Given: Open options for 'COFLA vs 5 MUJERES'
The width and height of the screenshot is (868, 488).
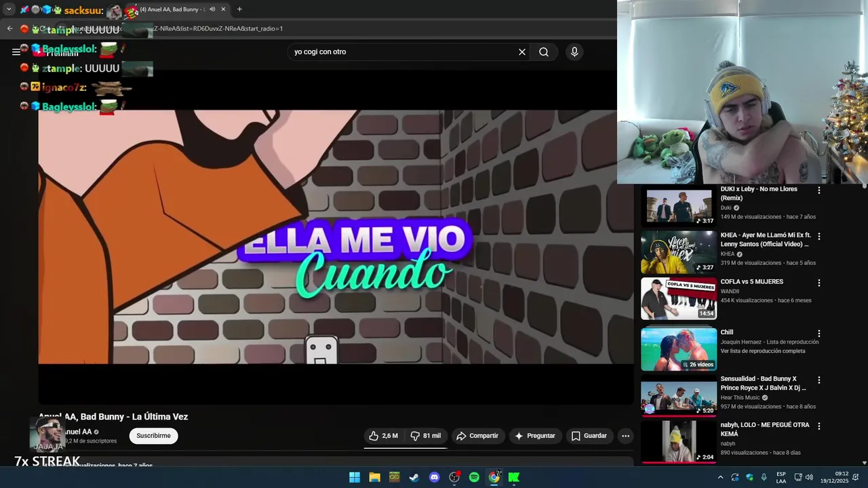Looking at the screenshot, I should click(x=818, y=283).
